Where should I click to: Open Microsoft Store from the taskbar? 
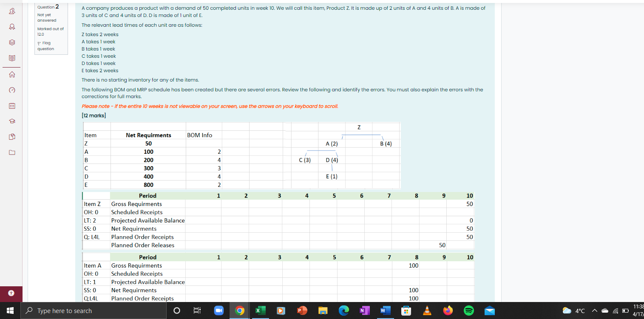(406, 311)
